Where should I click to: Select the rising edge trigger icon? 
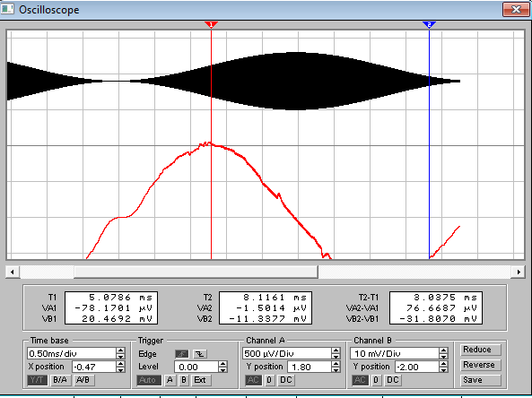(x=182, y=354)
